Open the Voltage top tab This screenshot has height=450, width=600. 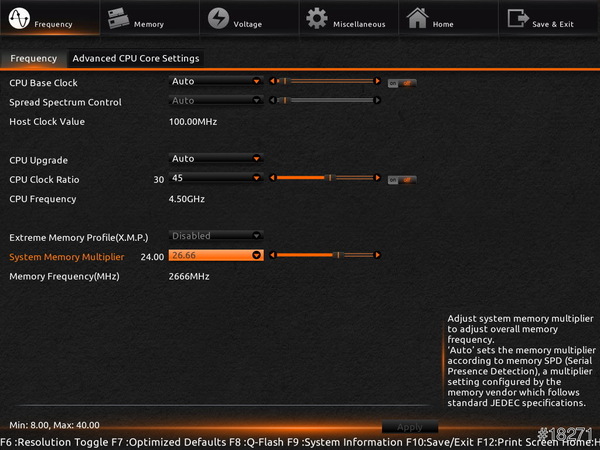coord(249,18)
